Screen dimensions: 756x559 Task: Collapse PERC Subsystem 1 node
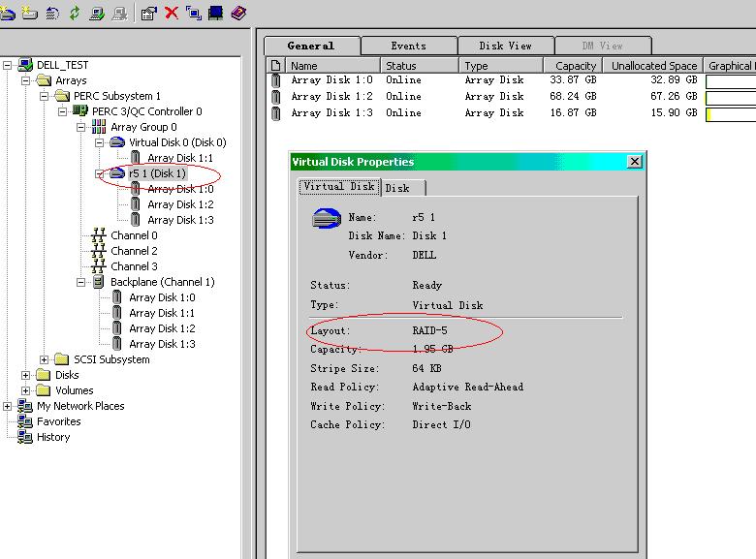44,96
